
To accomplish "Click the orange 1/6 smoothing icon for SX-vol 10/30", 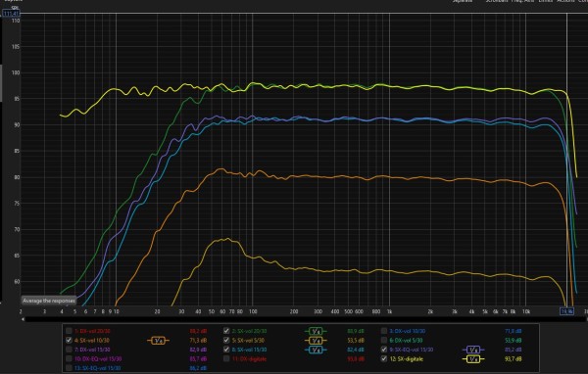I will 158,341.
